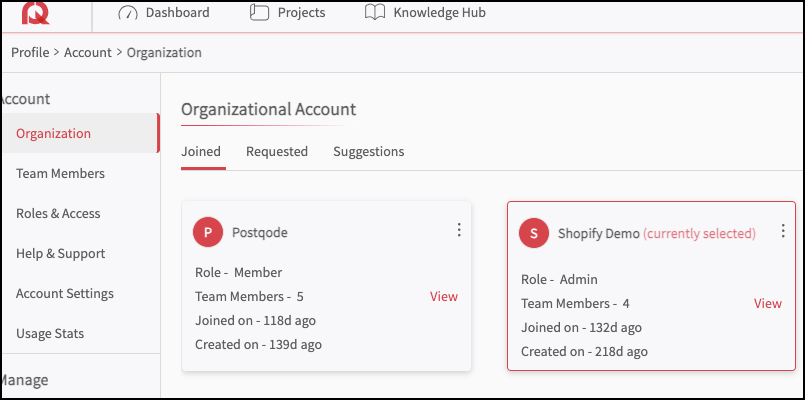
Task: Click the '(currently selected)' label
Action: point(699,234)
